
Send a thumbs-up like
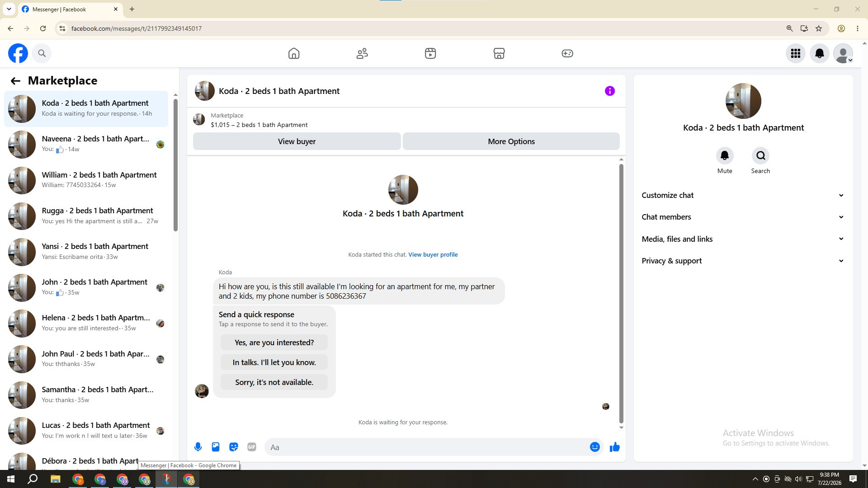(614, 447)
